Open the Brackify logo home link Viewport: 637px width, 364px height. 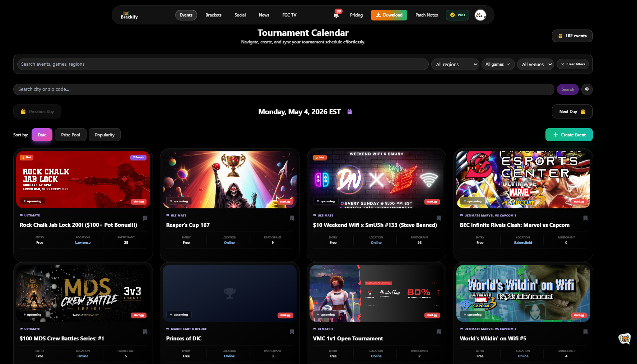[x=129, y=15]
